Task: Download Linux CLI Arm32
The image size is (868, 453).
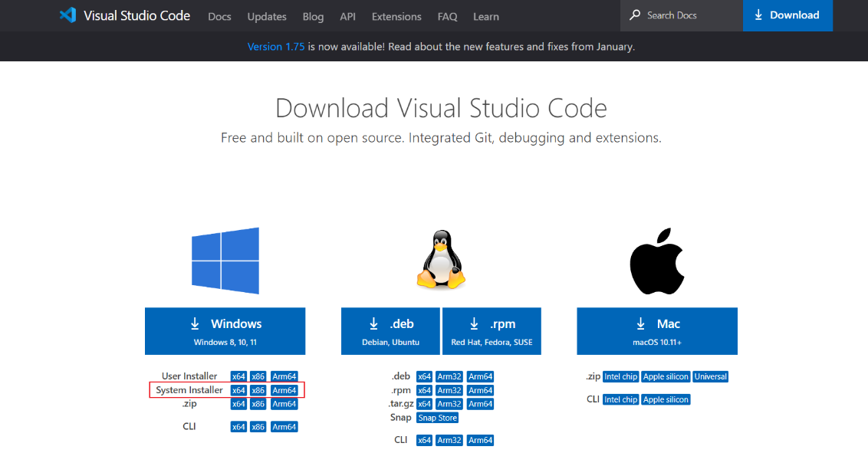Action: [x=449, y=440]
